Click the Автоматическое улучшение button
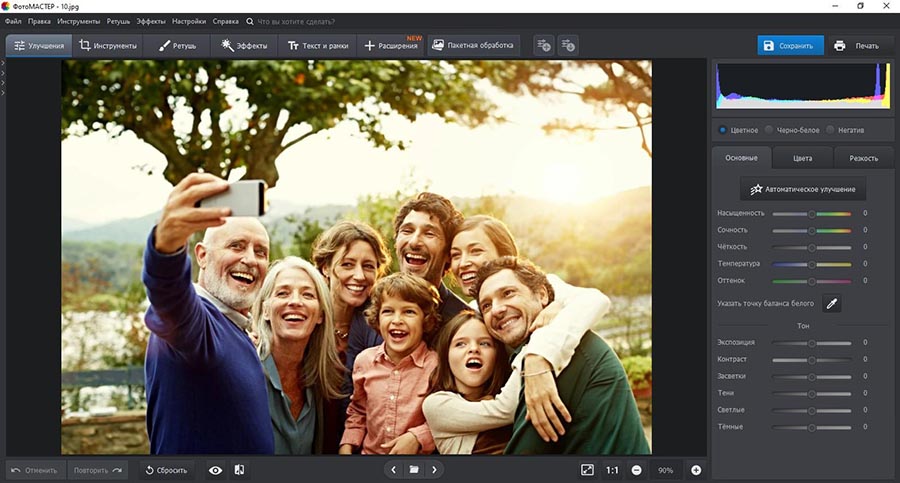Viewport: 900px width, 483px height. pyautogui.click(x=803, y=189)
